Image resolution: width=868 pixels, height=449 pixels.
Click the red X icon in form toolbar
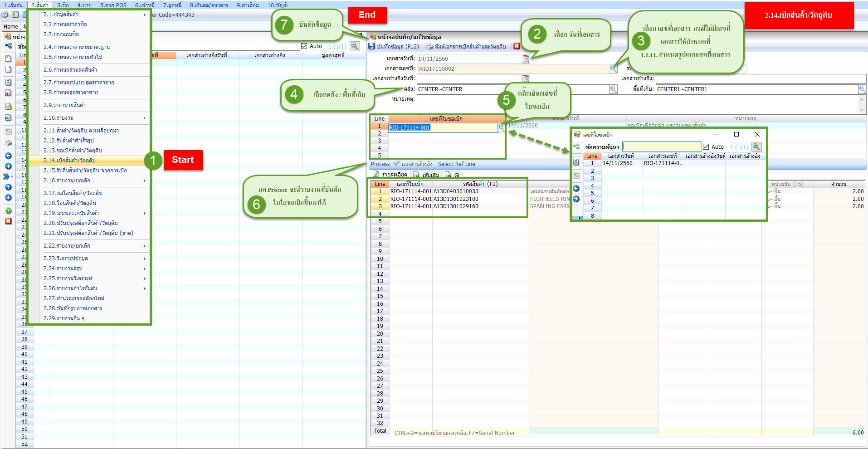pos(516,46)
